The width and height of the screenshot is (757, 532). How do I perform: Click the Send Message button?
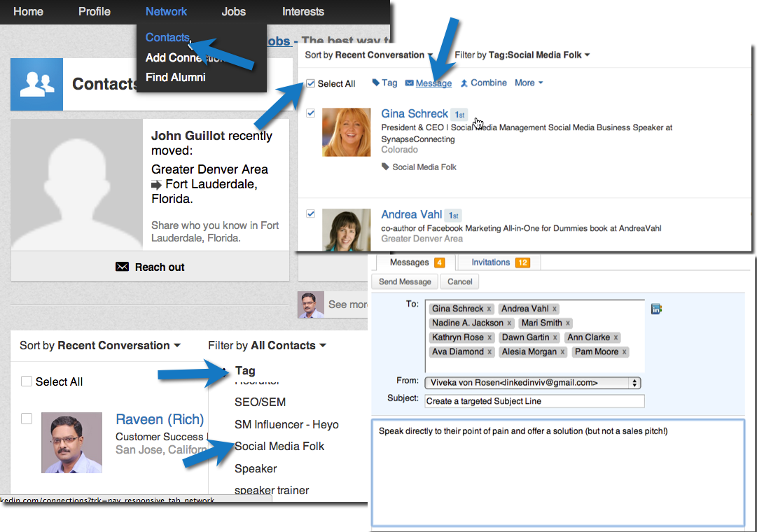pyautogui.click(x=405, y=281)
